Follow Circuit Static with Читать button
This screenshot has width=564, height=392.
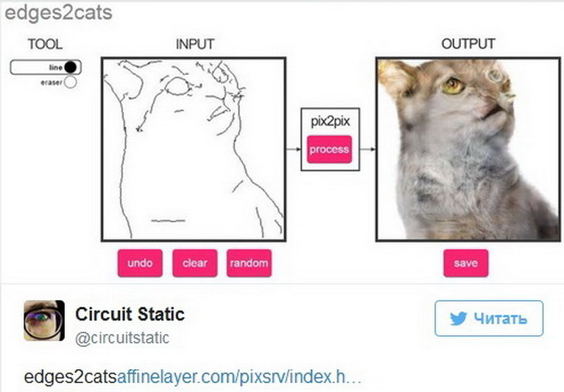coord(489,318)
